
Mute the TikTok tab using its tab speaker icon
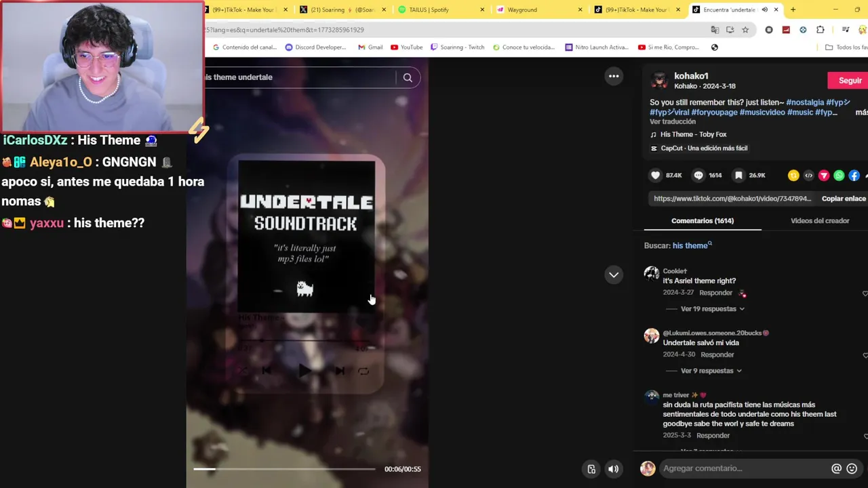pos(764,9)
